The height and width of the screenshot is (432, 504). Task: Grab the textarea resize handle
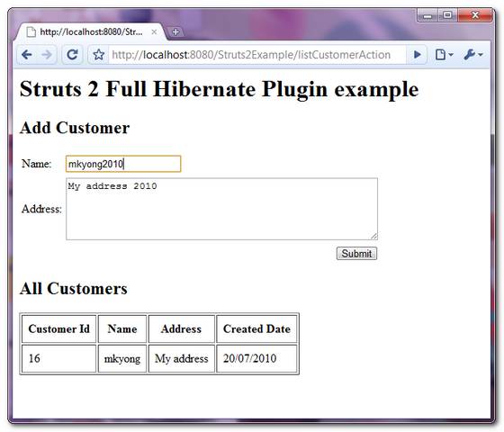click(373, 236)
